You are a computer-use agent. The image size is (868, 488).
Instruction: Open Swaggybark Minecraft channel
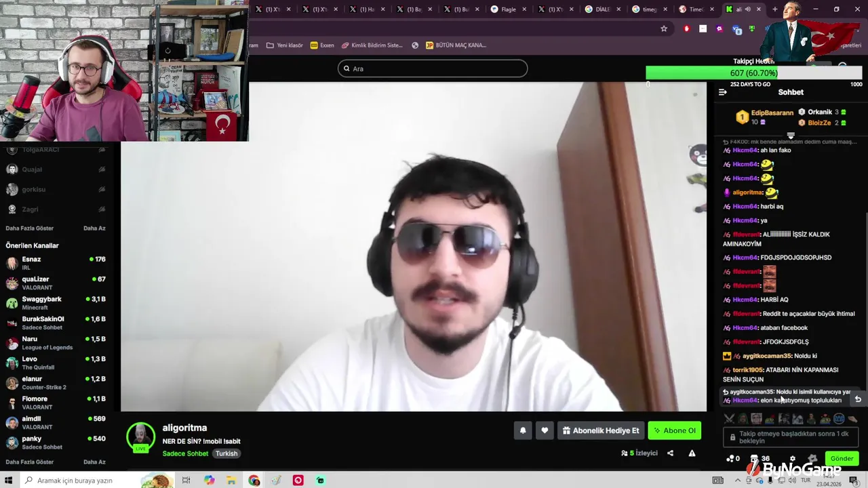[x=56, y=303]
